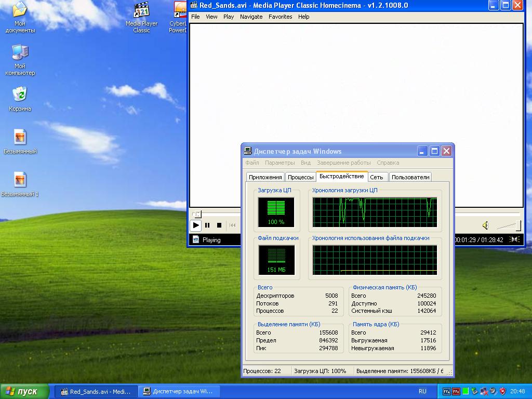This screenshot has width=532, height=399.
Task: Click the seek bar thumb in the player
Action: [x=198, y=214]
